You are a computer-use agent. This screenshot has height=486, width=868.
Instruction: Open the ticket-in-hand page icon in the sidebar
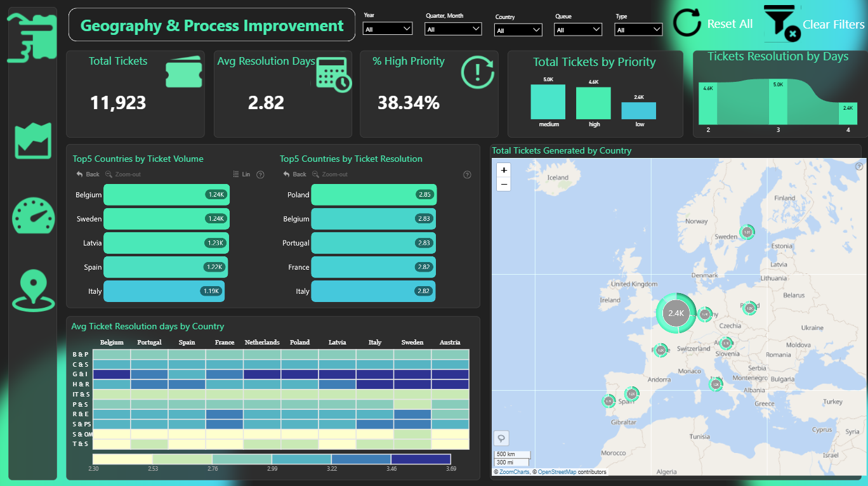32,37
